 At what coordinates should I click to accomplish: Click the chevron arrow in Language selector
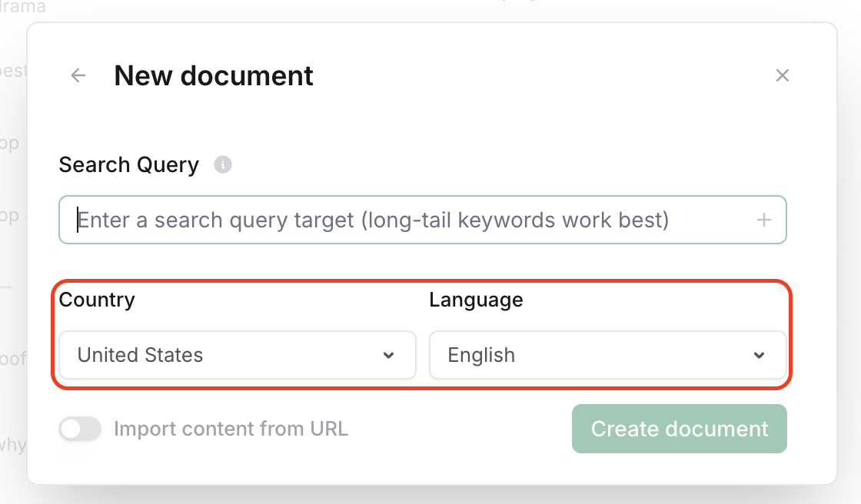(x=759, y=355)
